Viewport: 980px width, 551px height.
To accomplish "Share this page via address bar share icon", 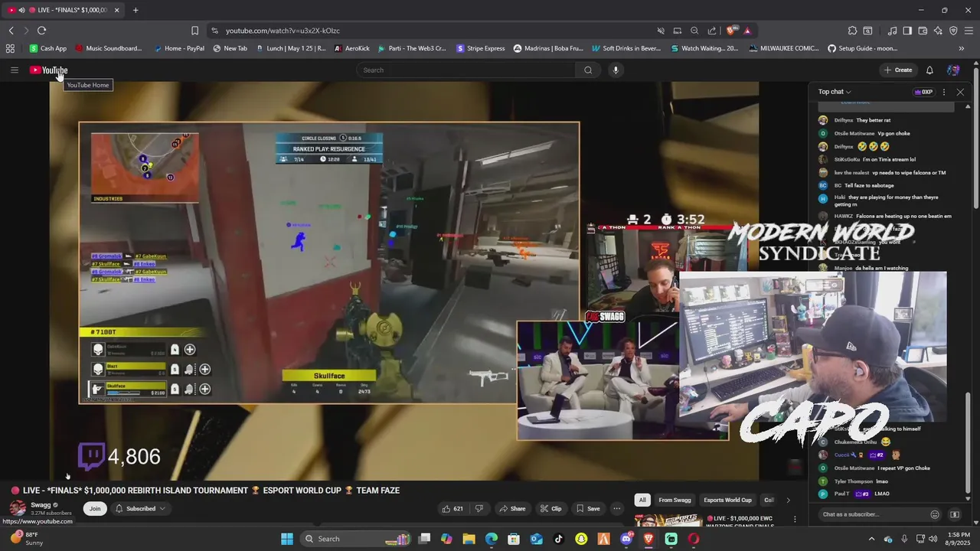I will tap(712, 31).
